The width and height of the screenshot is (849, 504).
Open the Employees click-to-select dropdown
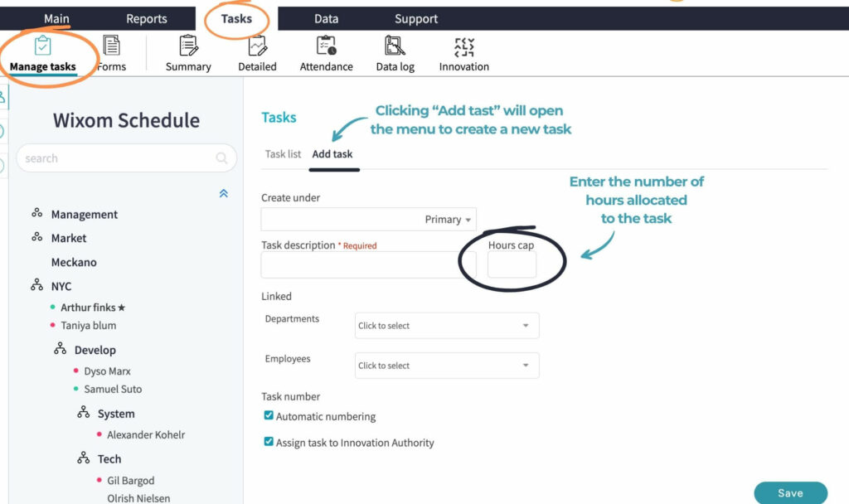pos(446,365)
